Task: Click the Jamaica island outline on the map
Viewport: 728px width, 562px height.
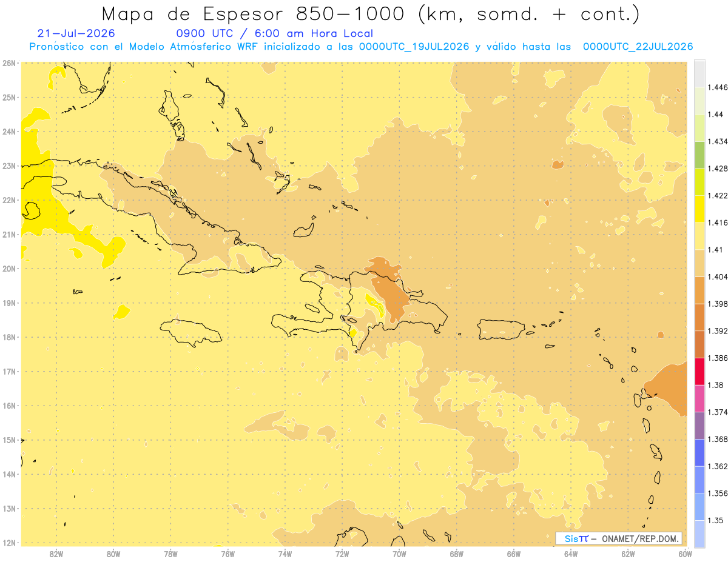Action: coord(190,333)
